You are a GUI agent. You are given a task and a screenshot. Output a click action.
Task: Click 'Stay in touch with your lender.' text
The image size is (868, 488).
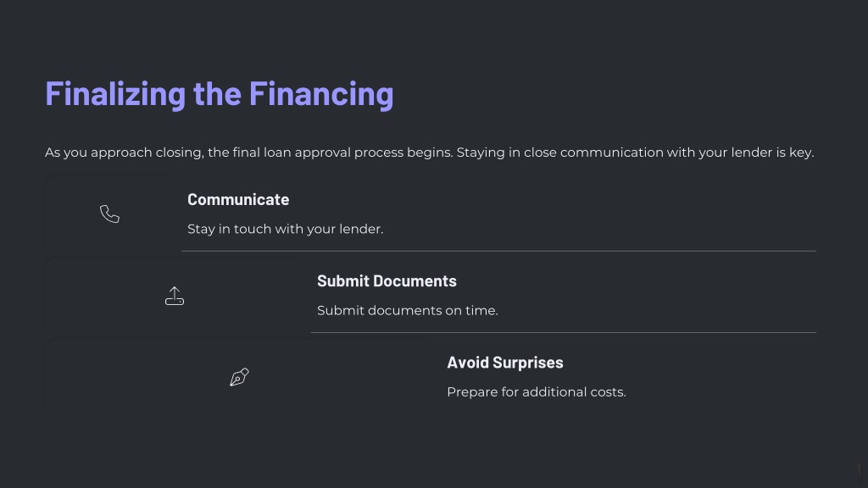(x=285, y=229)
